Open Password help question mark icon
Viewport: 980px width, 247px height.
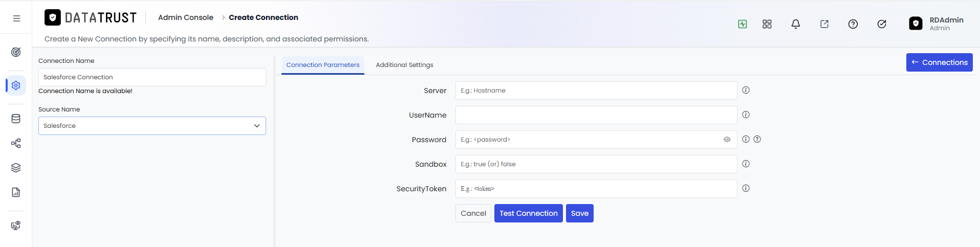click(x=757, y=139)
